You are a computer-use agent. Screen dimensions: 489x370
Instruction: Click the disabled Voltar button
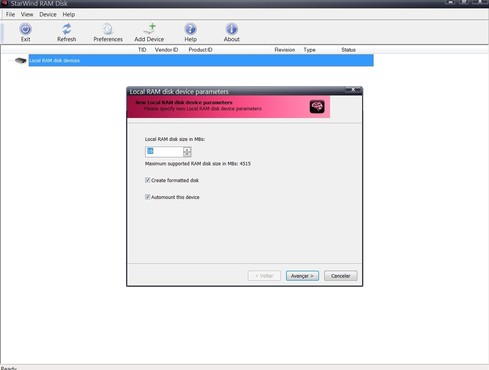point(264,276)
